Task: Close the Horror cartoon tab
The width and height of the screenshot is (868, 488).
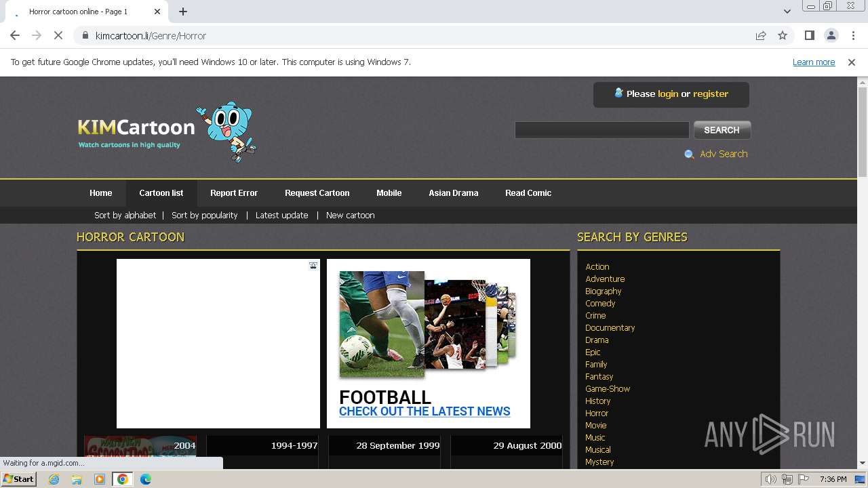Action: click(157, 12)
